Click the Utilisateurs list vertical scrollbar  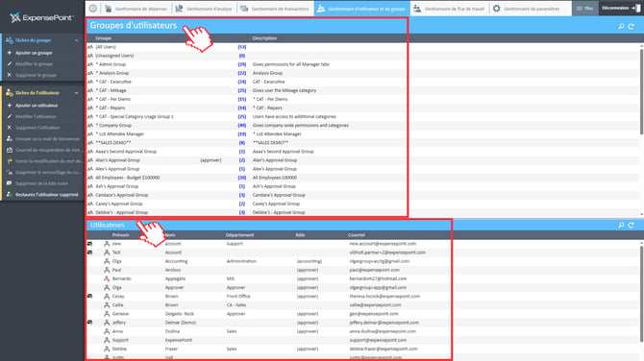(641, 294)
